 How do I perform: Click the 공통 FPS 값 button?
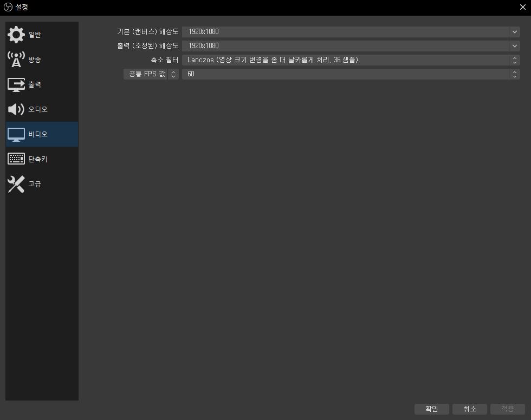point(151,74)
